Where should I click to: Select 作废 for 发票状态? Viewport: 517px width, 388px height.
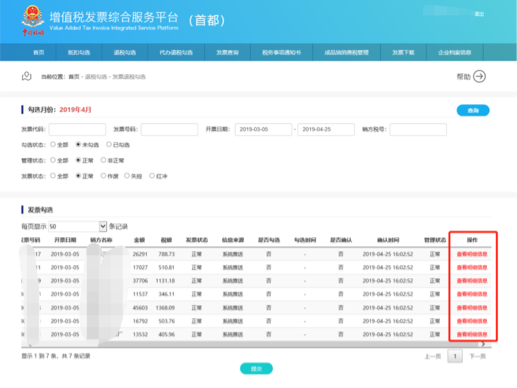[103, 176]
